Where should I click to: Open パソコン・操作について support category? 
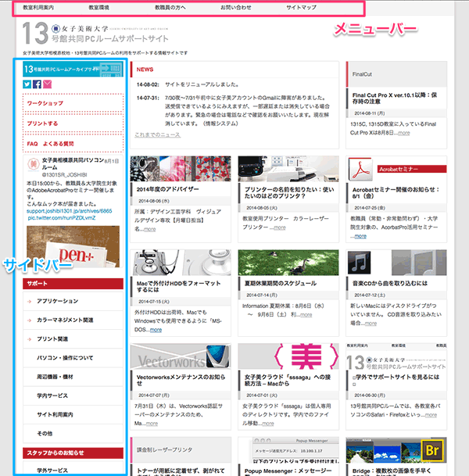pos(73,358)
